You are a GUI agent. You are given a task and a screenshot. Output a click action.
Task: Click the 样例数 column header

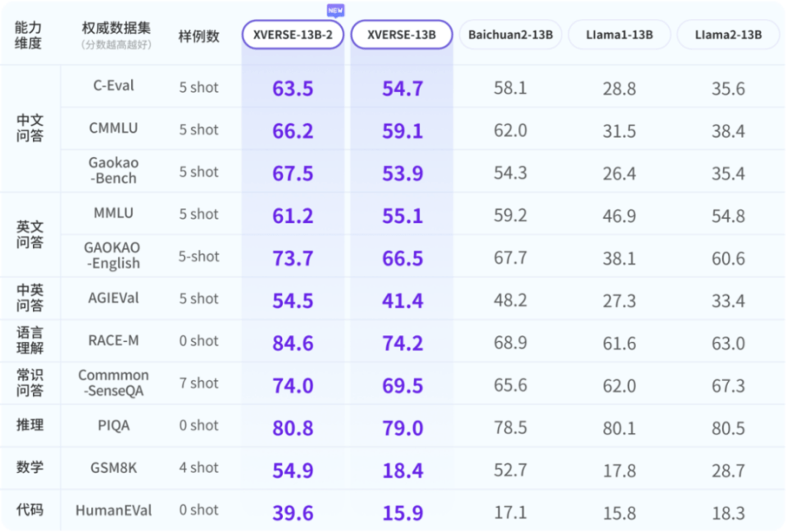click(x=199, y=35)
